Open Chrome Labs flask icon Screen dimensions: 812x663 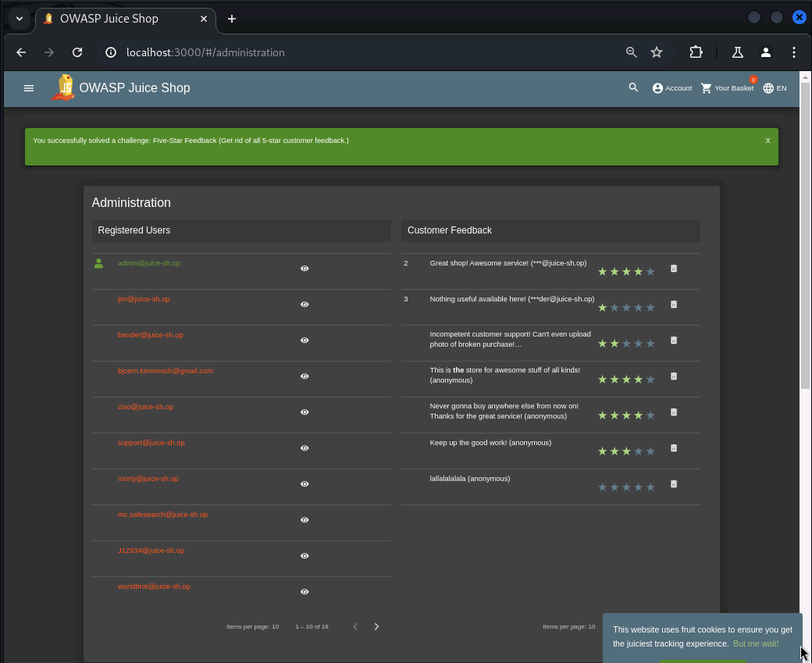coord(737,52)
